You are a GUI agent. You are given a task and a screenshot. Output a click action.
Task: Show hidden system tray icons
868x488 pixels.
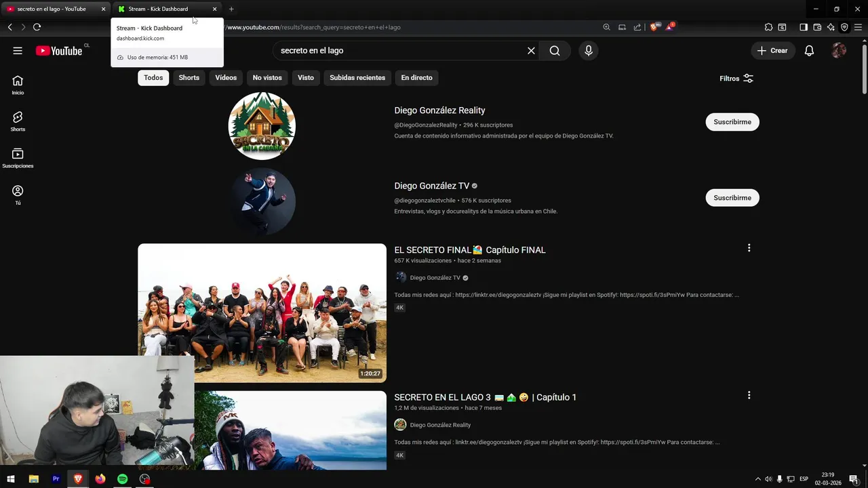click(757, 479)
